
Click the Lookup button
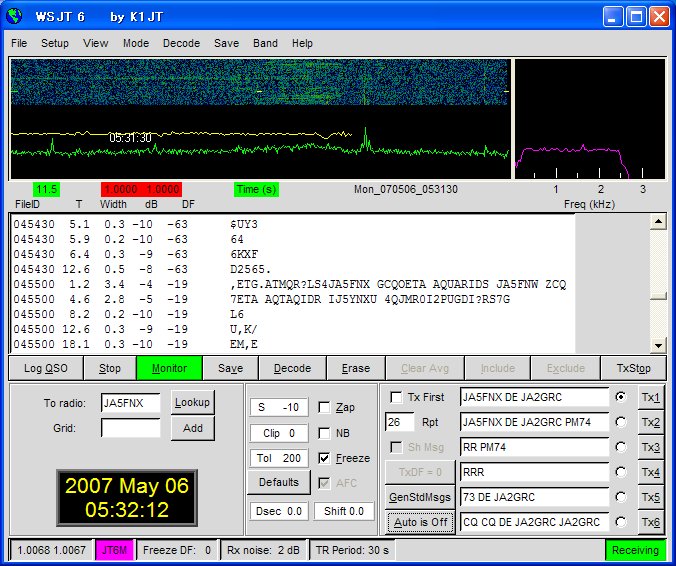(x=192, y=402)
